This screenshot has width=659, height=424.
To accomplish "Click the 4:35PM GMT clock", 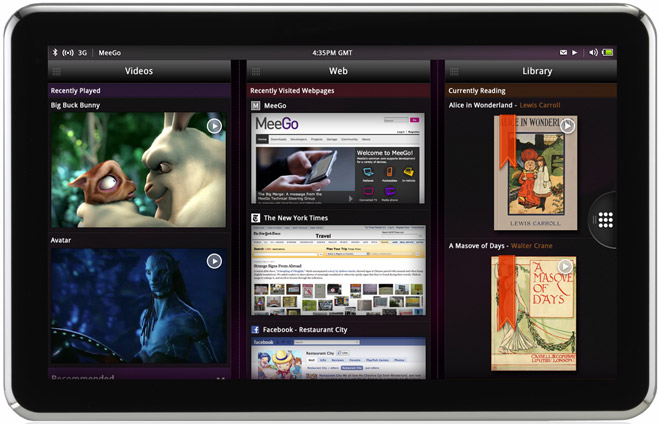I will (332, 53).
